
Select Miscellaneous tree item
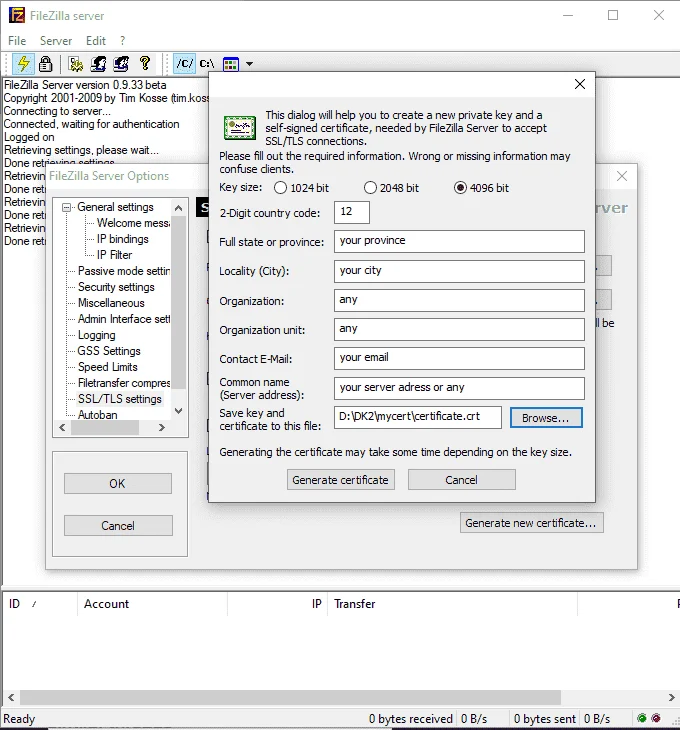click(111, 303)
